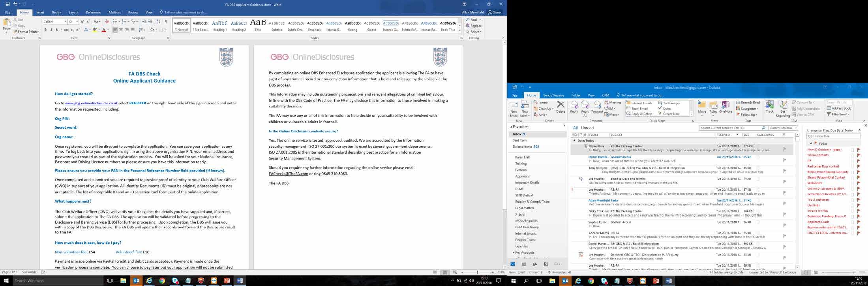Open the CRM tab in Outlook
Viewport: 868px width, 286px height.
(606, 95)
